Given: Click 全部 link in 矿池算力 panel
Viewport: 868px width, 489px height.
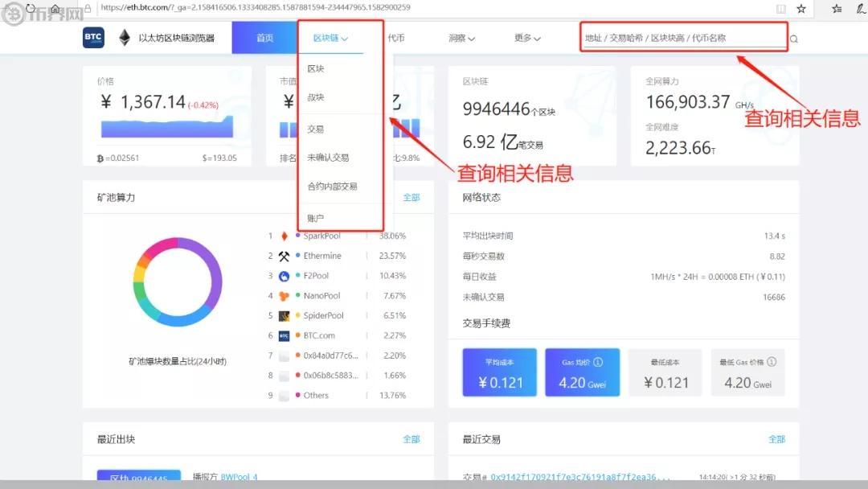Looking at the screenshot, I should (x=411, y=197).
